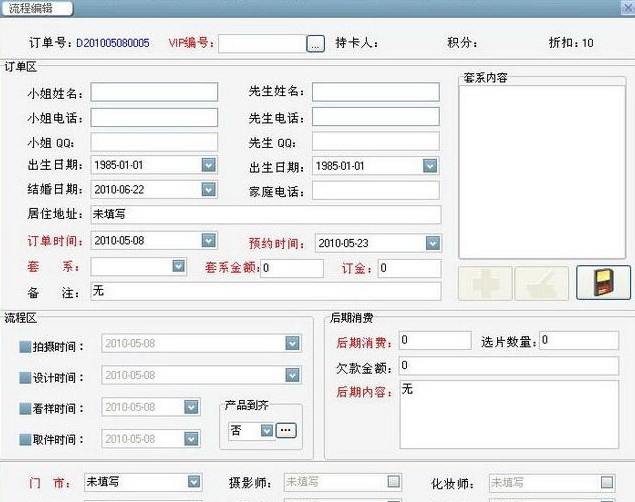Open 小姐 出生日期 date dropdown

tap(208, 165)
